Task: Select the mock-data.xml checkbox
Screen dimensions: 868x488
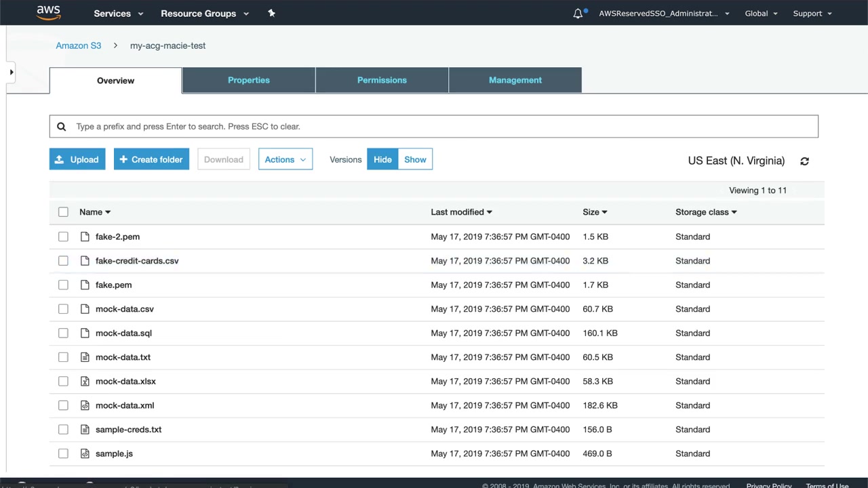Action: click(x=63, y=405)
